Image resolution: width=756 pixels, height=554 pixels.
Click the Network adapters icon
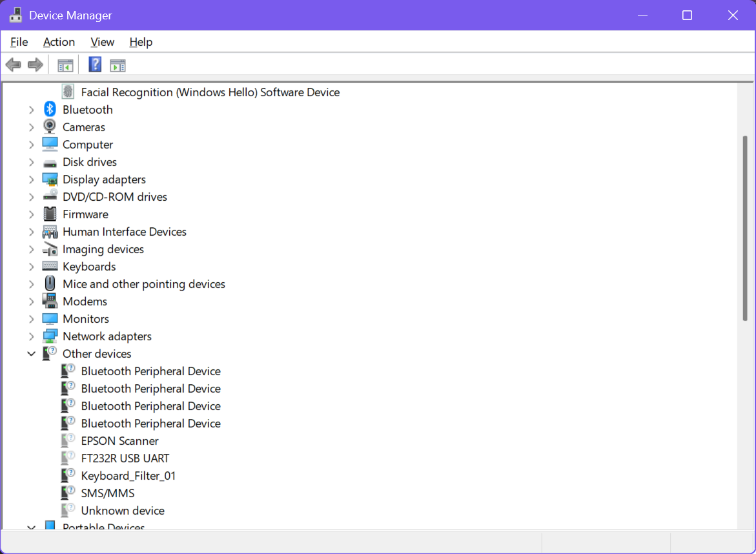[x=50, y=336]
